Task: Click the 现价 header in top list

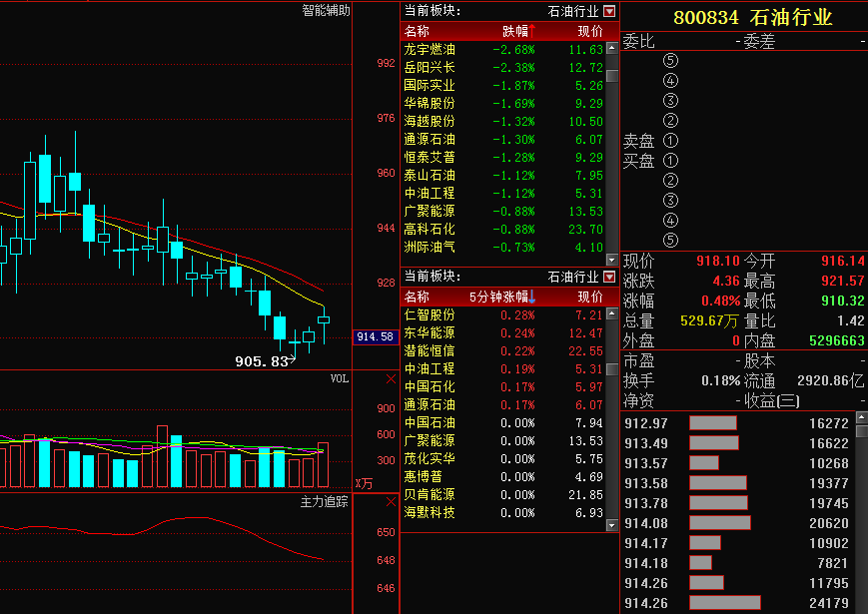Action: point(589,31)
